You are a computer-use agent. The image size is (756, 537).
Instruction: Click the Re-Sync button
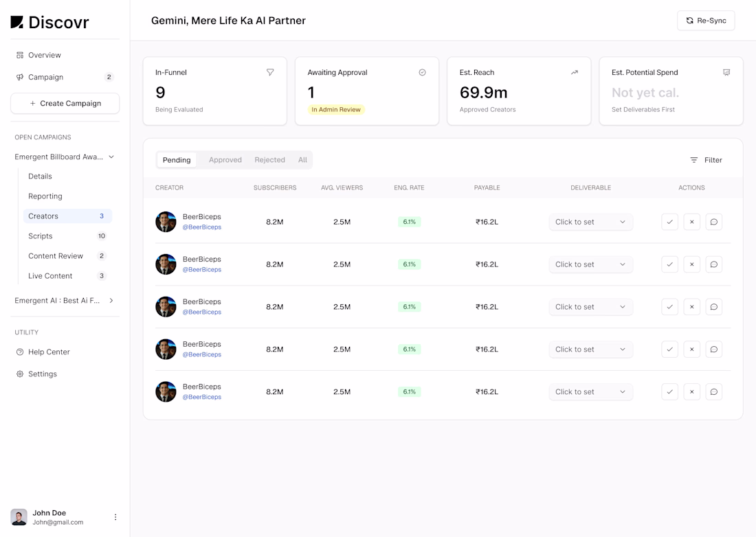(x=706, y=21)
